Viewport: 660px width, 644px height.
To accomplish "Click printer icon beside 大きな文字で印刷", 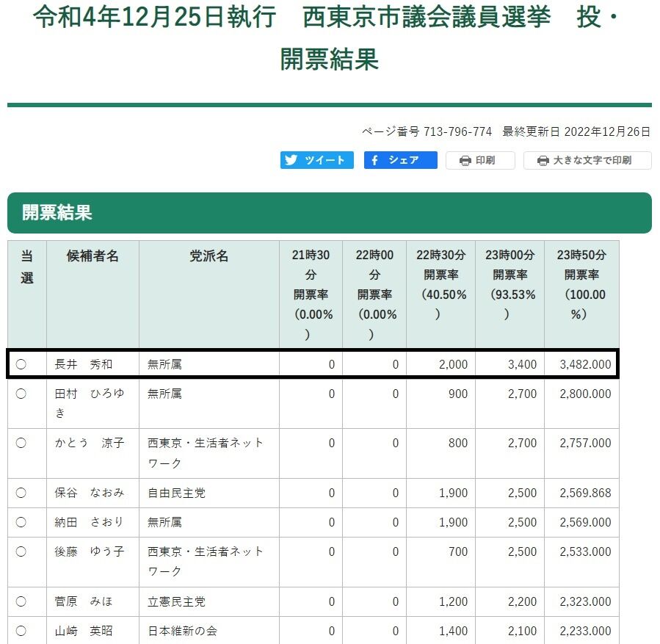I will (543, 160).
